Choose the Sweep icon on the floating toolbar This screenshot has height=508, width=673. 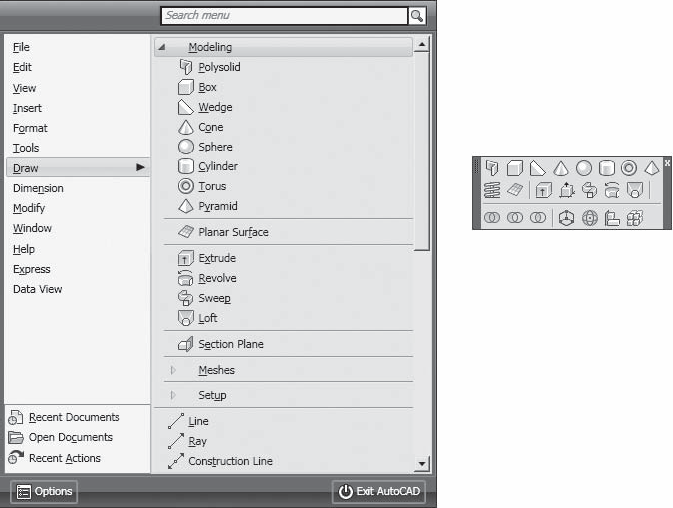(x=589, y=190)
